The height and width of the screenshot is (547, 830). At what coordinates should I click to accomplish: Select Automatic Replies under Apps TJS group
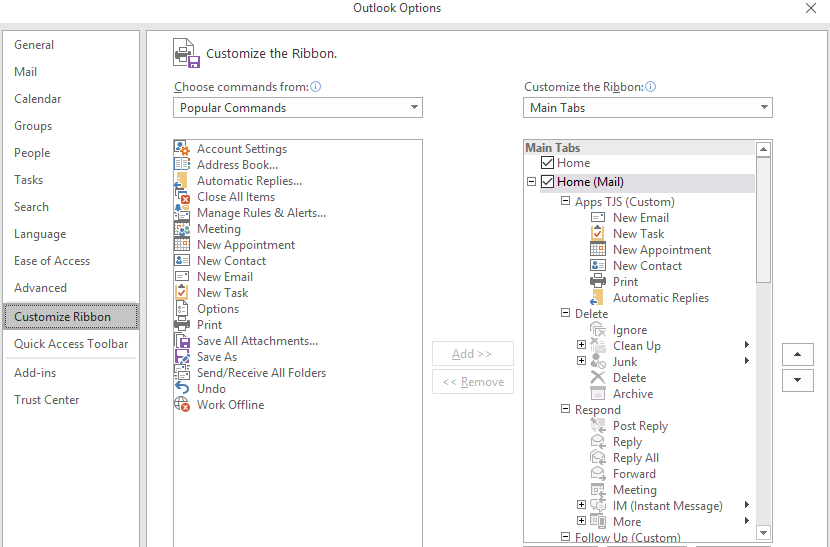661,298
